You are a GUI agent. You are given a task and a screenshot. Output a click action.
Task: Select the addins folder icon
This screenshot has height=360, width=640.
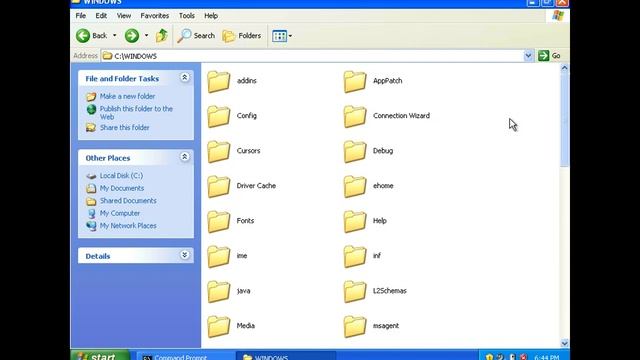point(219,82)
